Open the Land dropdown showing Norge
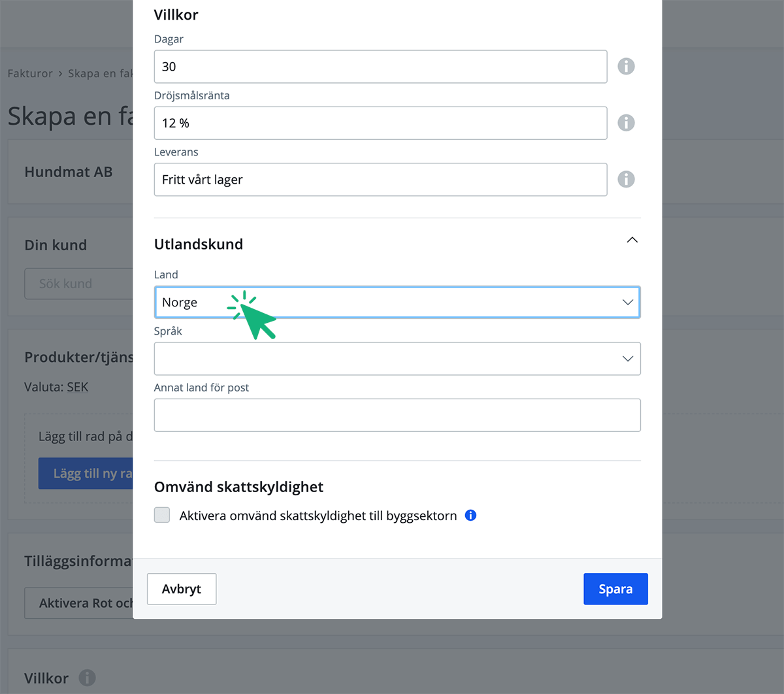The width and height of the screenshot is (784, 694). pyautogui.click(x=397, y=303)
